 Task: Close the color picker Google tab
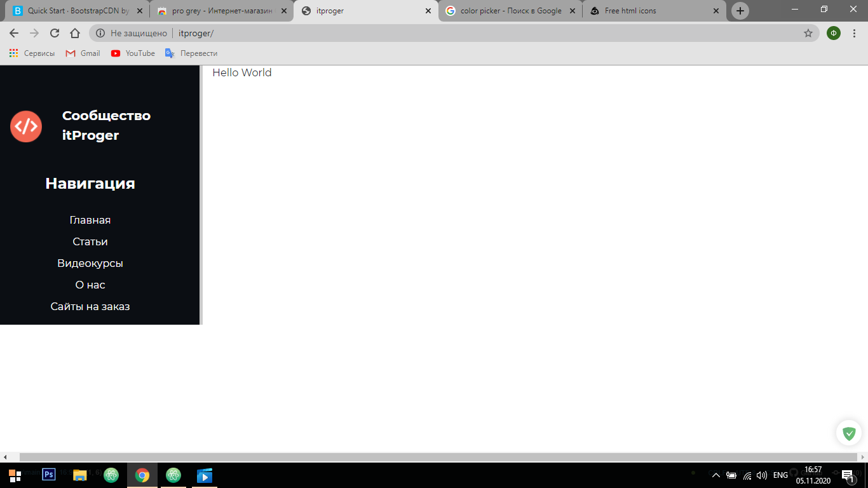(573, 11)
